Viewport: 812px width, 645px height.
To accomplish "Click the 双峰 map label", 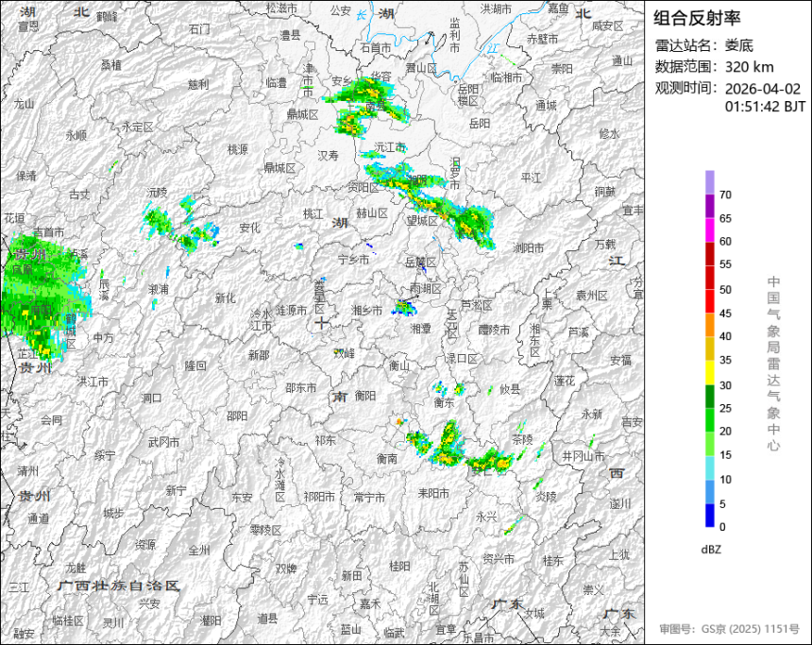I will click(x=344, y=353).
